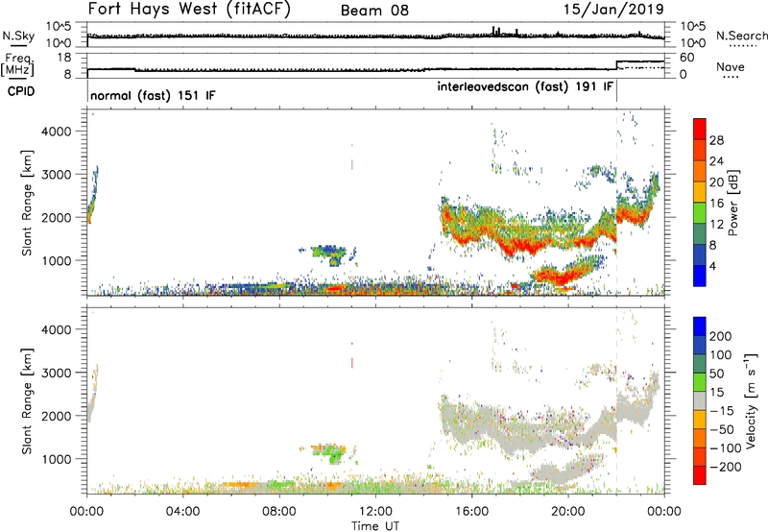Click "interleavedscan (fast) 191 IF" mode text
Screen dimensions: 768x532
click(525, 86)
